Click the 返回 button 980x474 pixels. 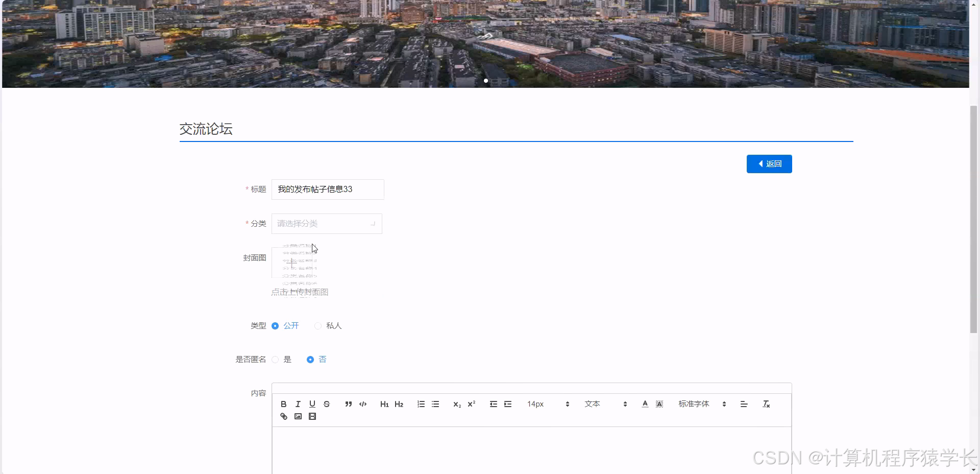click(769, 163)
